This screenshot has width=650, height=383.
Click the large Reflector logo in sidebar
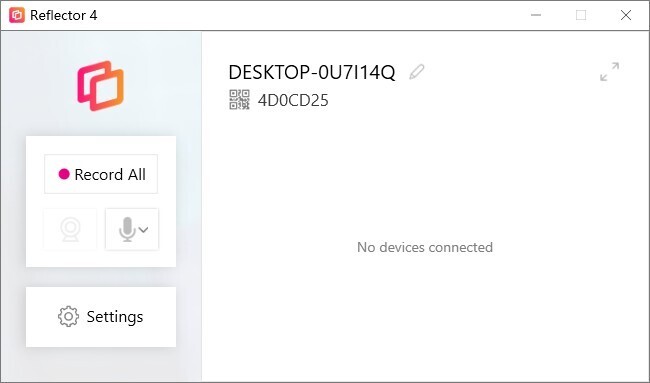tap(100, 86)
